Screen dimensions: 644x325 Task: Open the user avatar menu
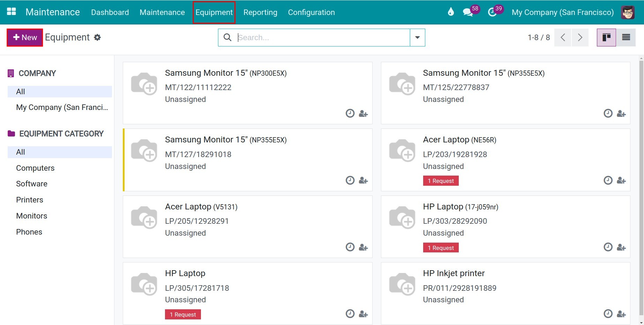point(628,12)
